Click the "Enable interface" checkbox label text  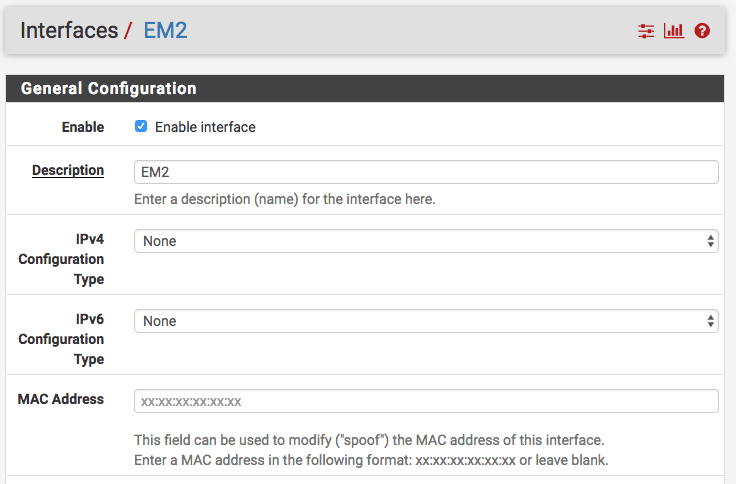pos(205,127)
